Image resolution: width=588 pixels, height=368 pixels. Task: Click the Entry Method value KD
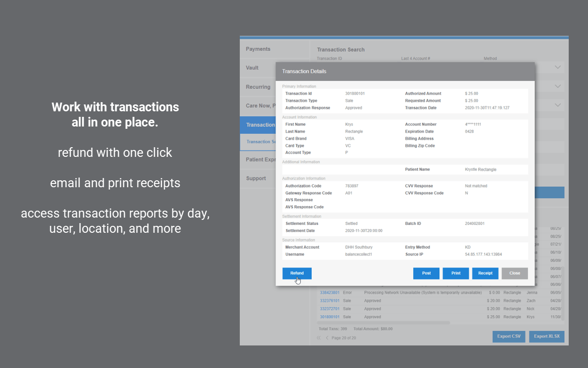(x=468, y=247)
